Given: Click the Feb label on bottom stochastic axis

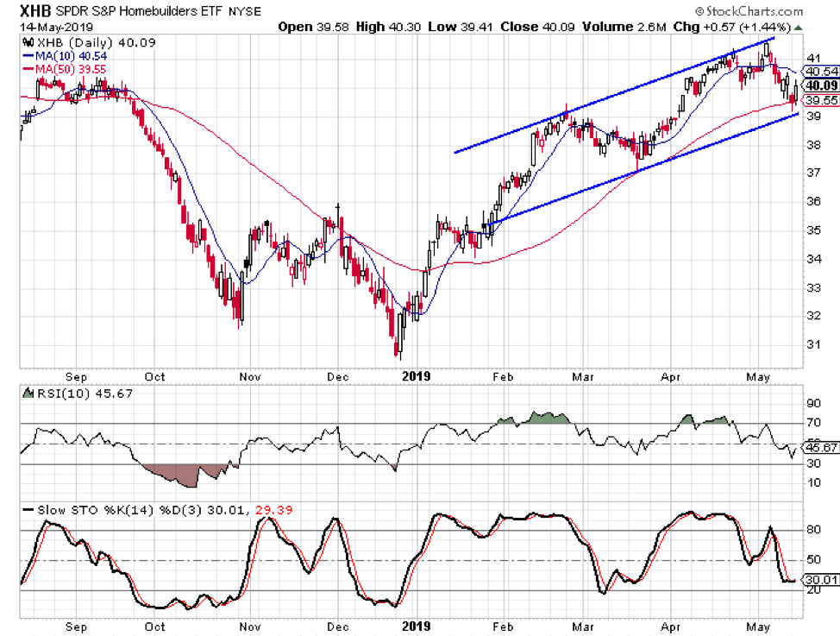Looking at the screenshot, I should tap(503, 627).
